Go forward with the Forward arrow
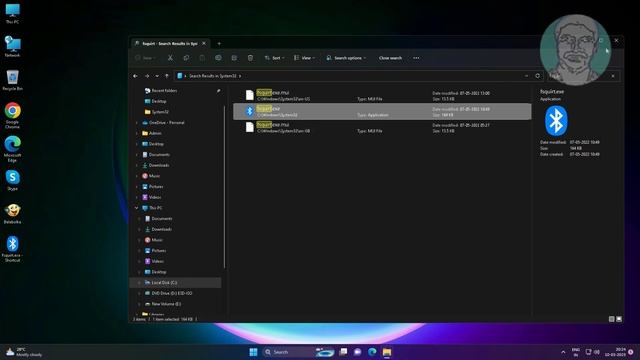640x360 pixels. [x=147, y=76]
